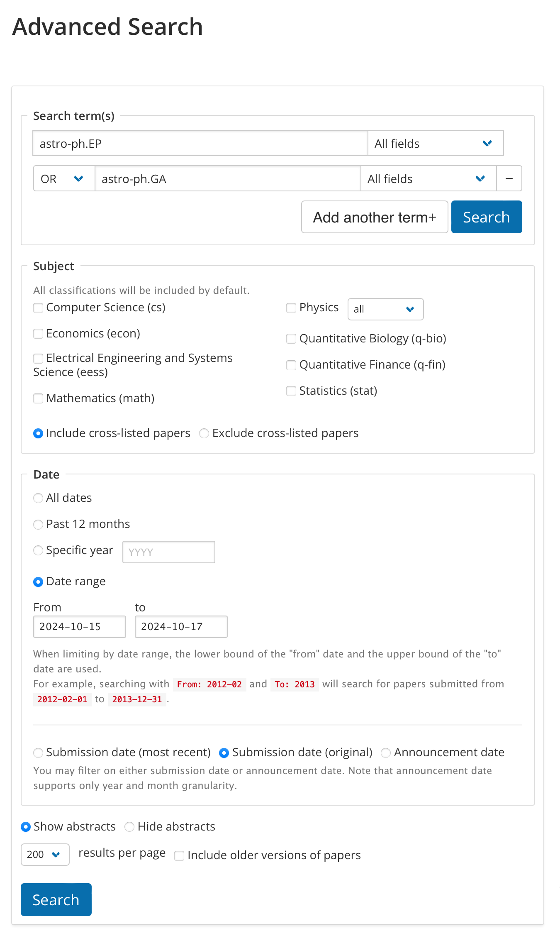Click the bottom Search button
Viewport: 560px width, 948px height.
click(56, 899)
